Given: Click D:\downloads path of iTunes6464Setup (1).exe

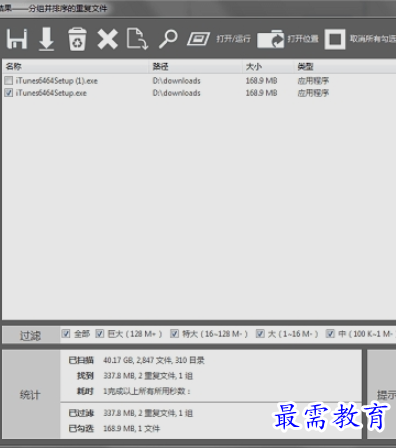Looking at the screenshot, I should click(x=177, y=81).
